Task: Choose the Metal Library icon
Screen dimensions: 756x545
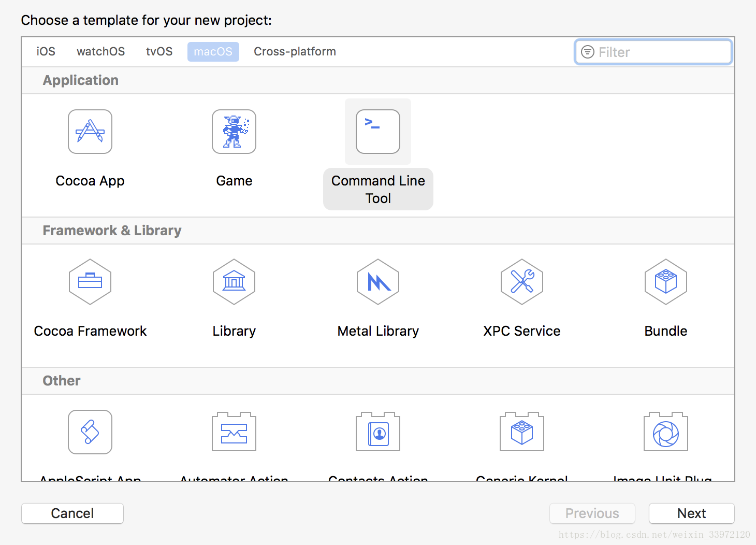Action: click(x=378, y=282)
